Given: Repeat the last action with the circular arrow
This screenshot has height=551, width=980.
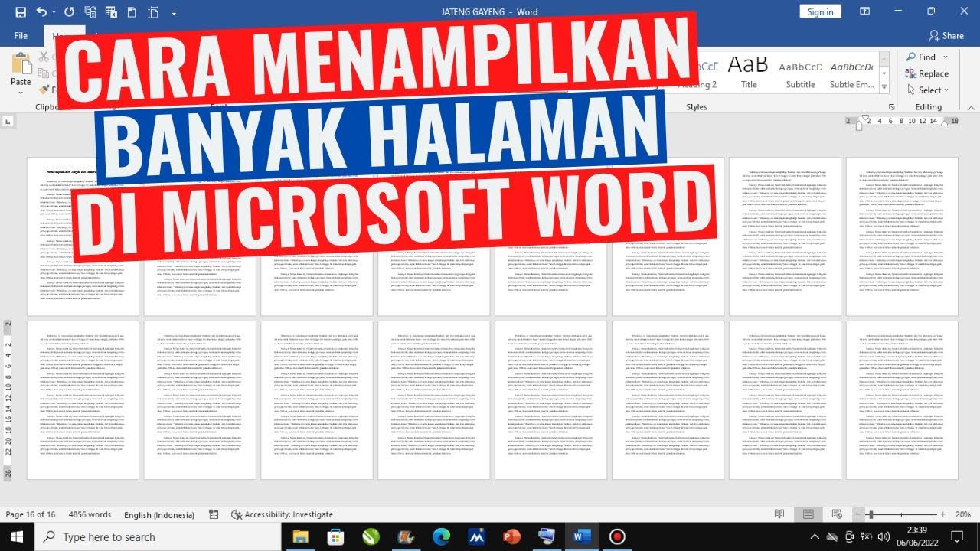Looking at the screenshot, I should 70,12.
